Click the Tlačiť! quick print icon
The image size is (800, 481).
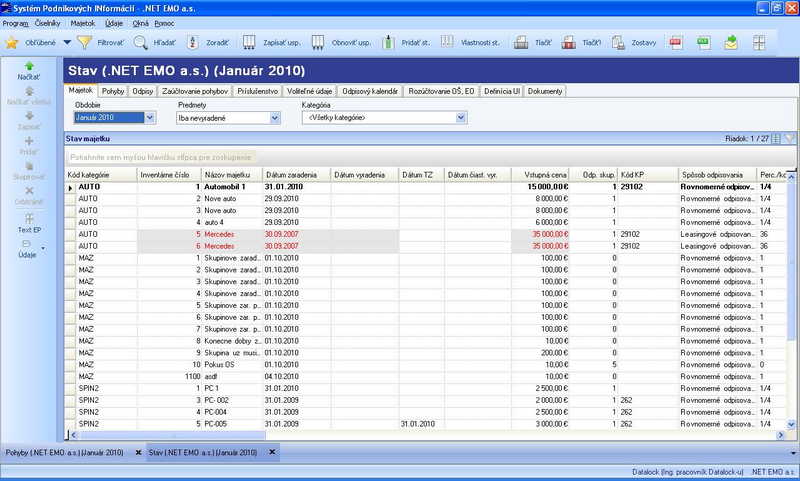(568, 43)
